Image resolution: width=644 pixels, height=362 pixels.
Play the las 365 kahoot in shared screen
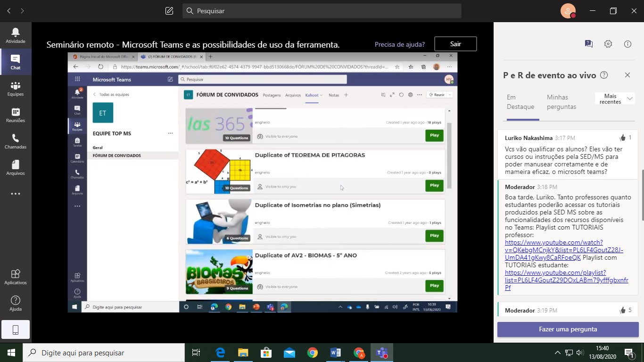(434, 135)
